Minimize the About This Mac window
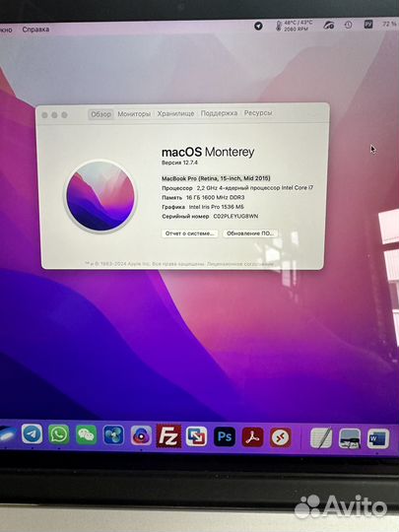399x532 pixels. [x=54, y=115]
